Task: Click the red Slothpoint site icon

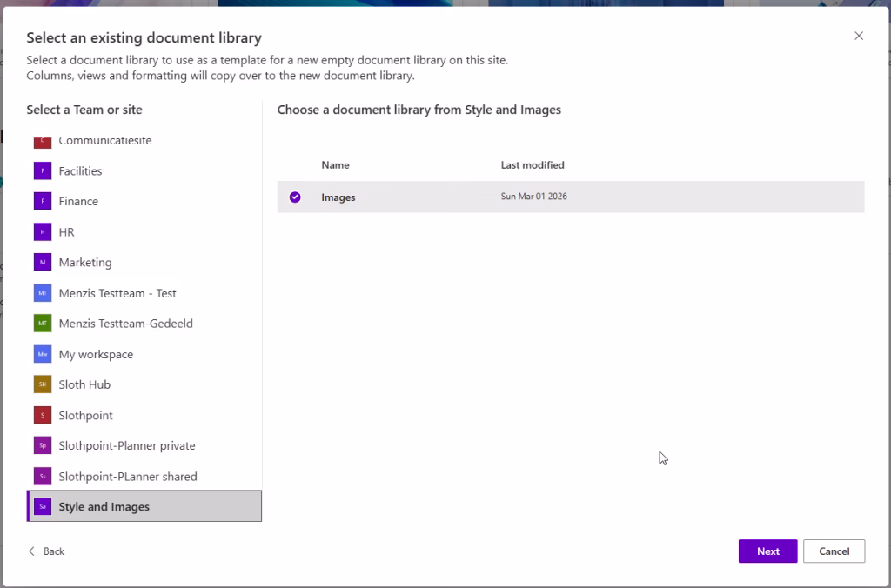Action: (43, 415)
